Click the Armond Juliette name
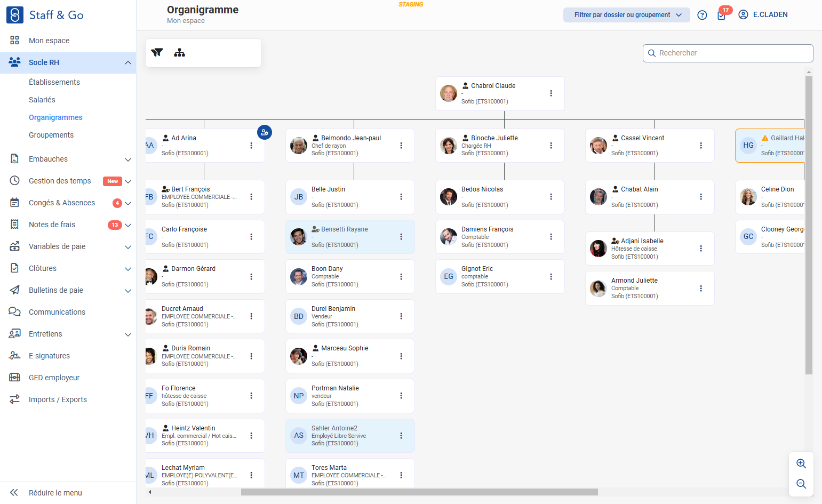822x504 pixels. pyautogui.click(x=634, y=281)
